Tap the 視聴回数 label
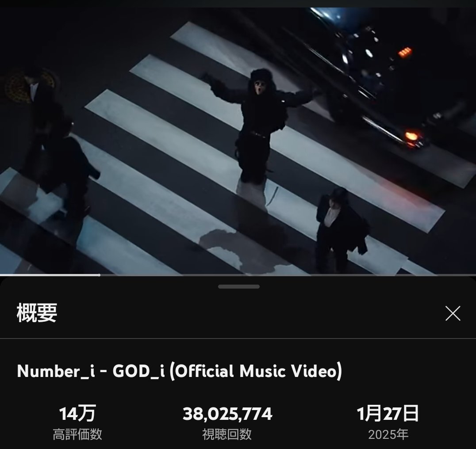Screen dimensions: 476x449 227,434
